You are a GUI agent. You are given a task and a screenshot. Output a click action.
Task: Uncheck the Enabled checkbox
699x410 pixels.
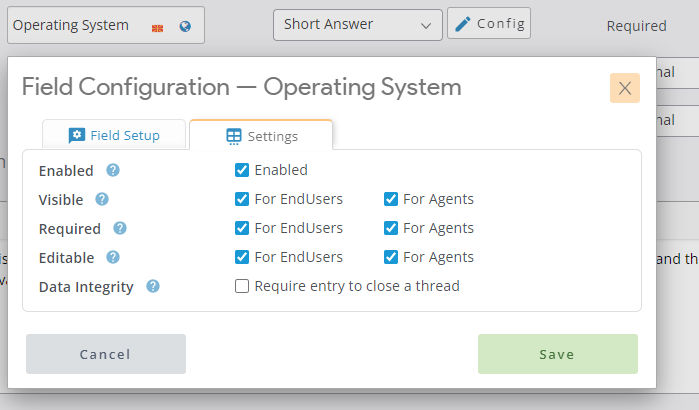242,170
